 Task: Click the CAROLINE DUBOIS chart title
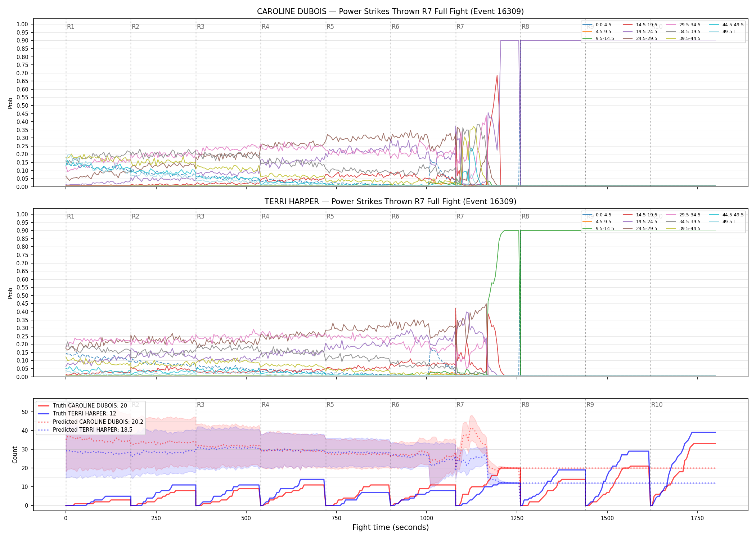coord(390,12)
